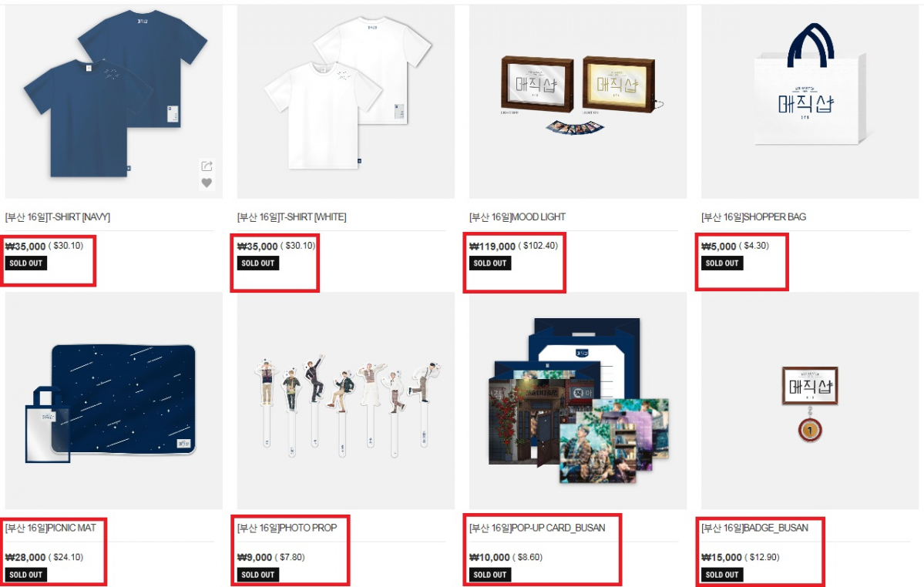Viewport: 924px width, 587px height.
Task: Click the T-SHIRT [WHITE] product title
Action: tap(292, 217)
